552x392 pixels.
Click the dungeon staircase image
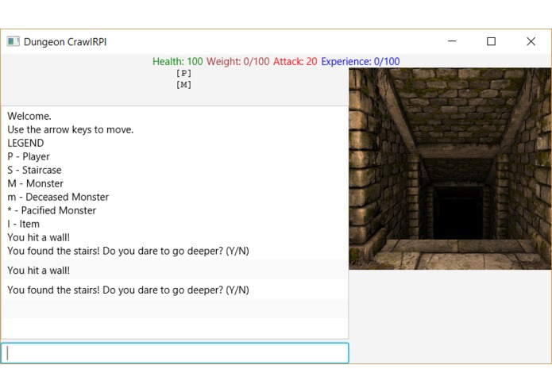(450, 169)
